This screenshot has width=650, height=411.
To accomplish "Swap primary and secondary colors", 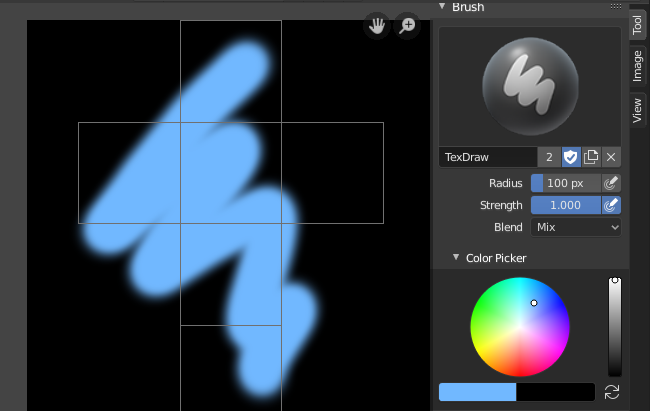I will [x=612, y=392].
